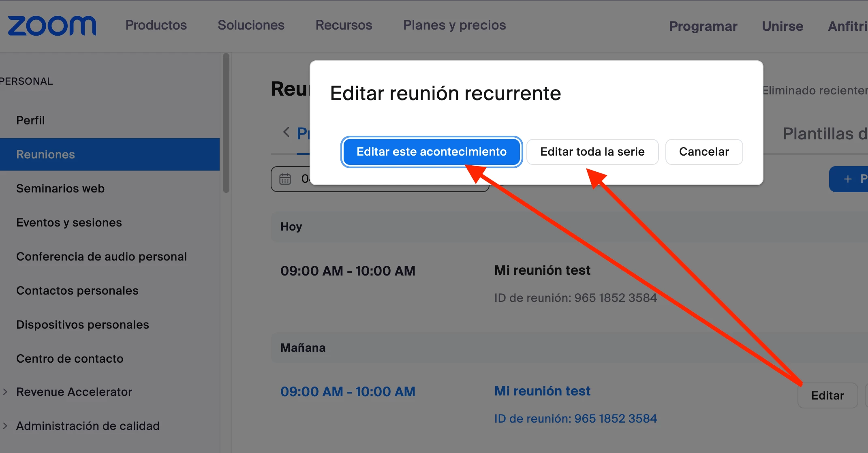868x453 pixels.
Task: Expand Revenue Accelerator section
Action: (x=6, y=392)
